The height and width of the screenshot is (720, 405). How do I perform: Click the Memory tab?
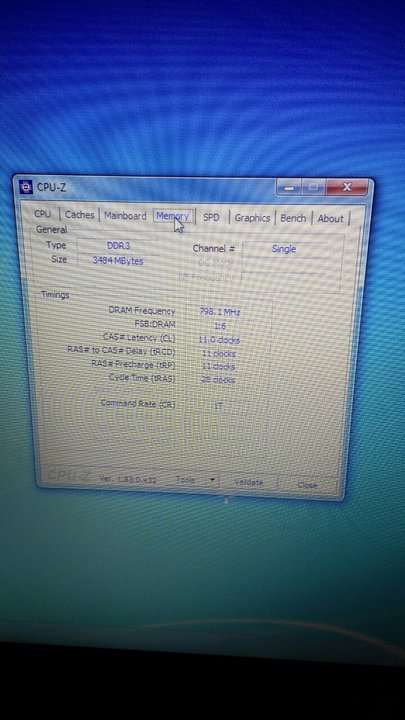(x=173, y=216)
